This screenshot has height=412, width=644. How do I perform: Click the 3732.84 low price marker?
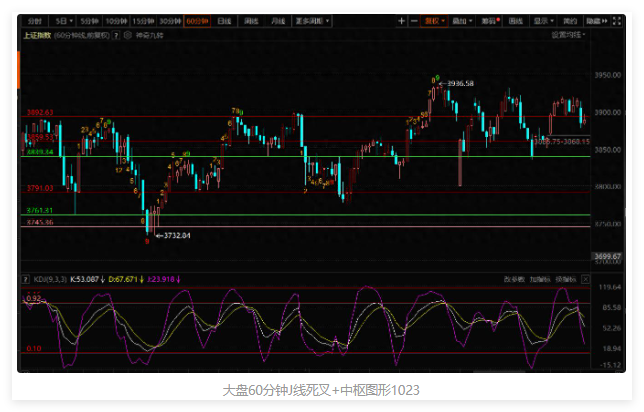tap(175, 235)
